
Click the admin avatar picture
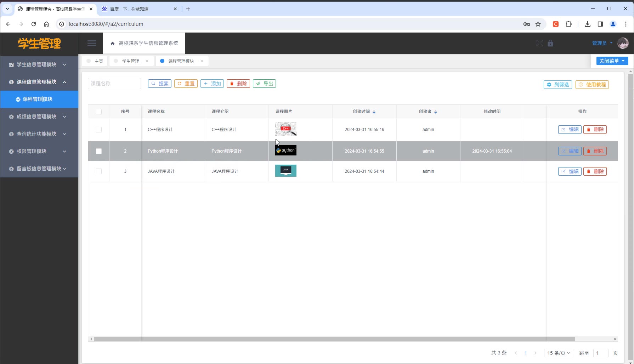pos(623,43)
